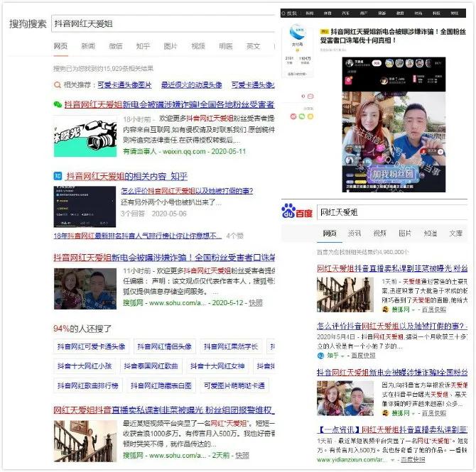Open Baidu 知道 tab

coord(431,233)
